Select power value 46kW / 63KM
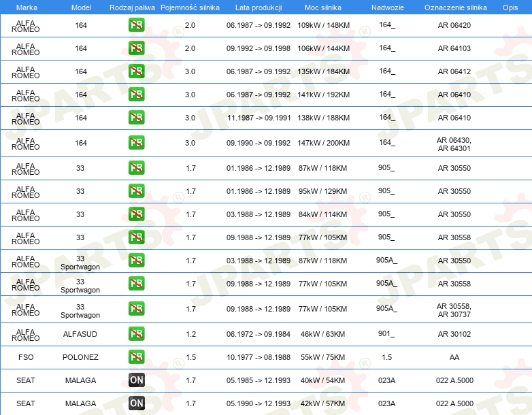532x415 pixels. click(322, 334)
